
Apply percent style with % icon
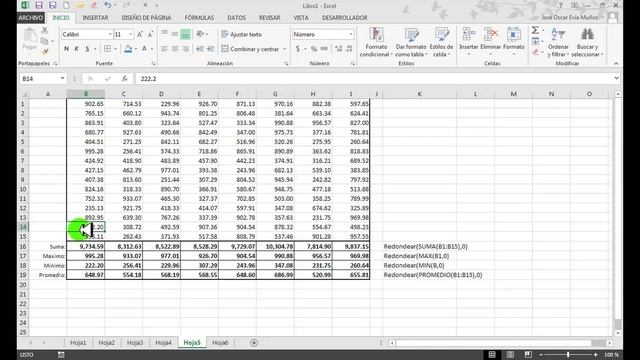pyautogui.click(x=313, y=49)
